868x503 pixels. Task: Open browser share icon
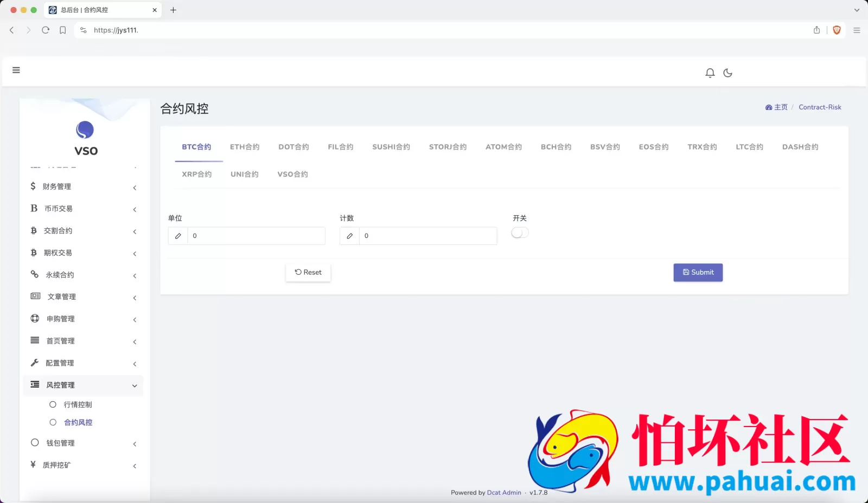click(816, 30)
